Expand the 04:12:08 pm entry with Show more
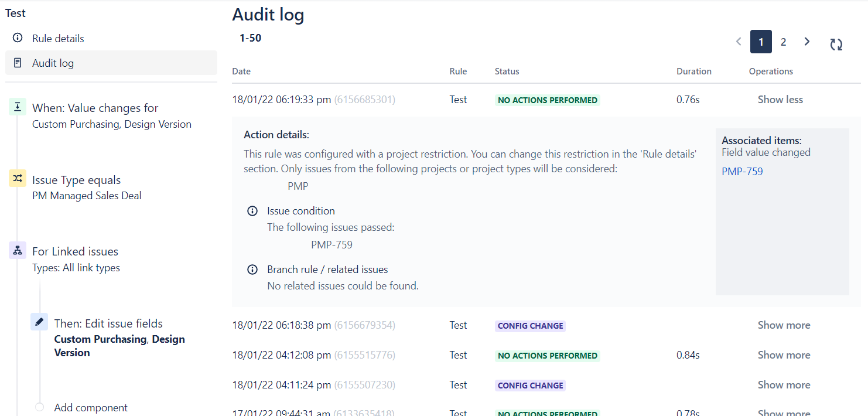 [x=784, y=355]
